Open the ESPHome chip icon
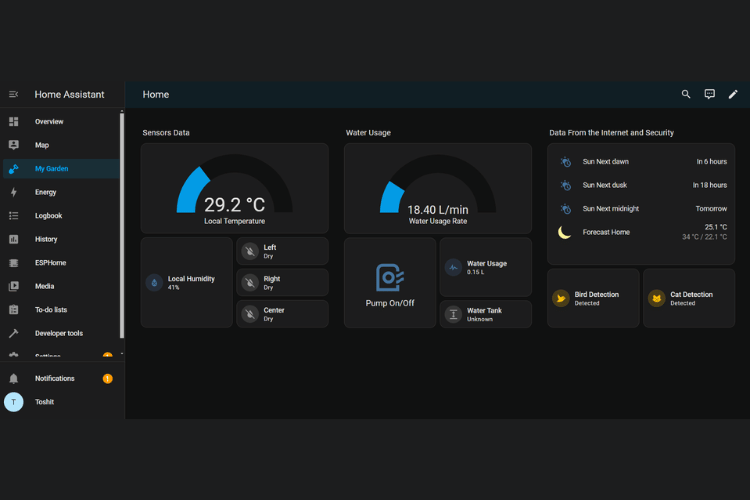750x500 pixels. [x=13, y=263]
